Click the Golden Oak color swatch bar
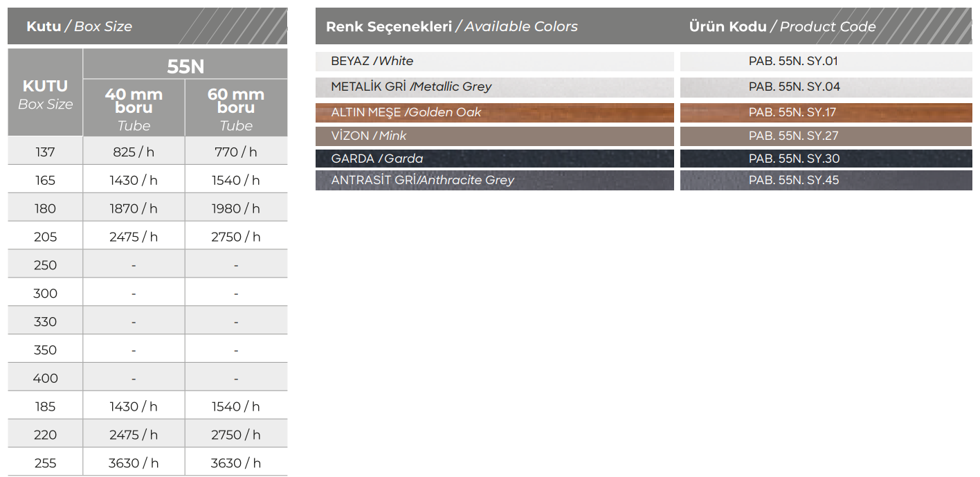The width and height of the screenshot is (980, 477). [494, 112]
